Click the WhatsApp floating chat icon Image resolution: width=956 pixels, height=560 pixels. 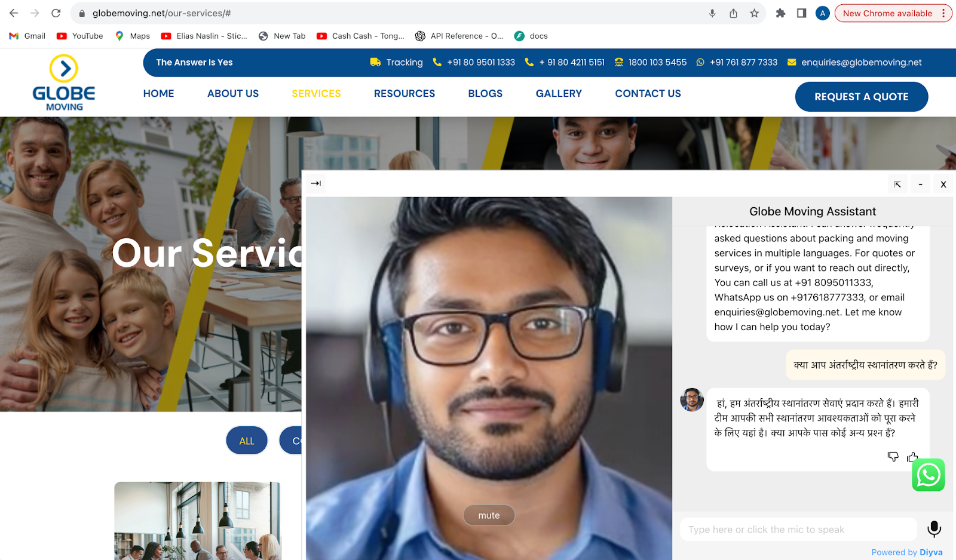pos(929,475)
